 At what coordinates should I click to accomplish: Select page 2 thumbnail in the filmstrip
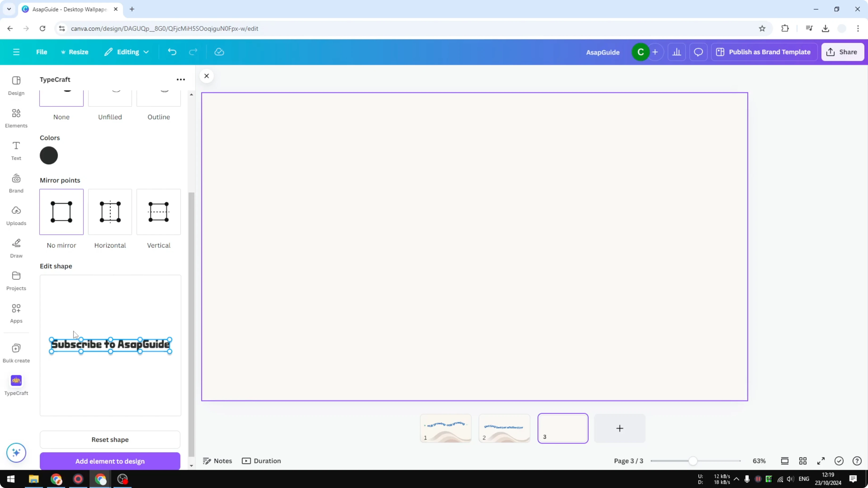pos(504,428)
